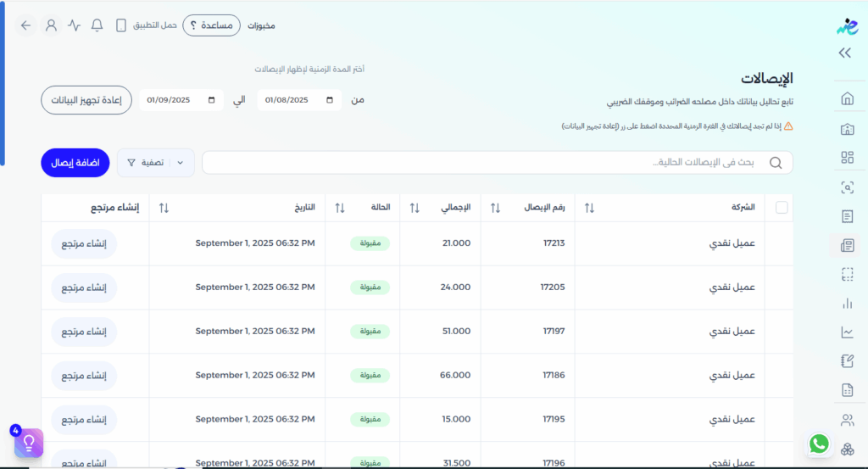Go to Home in sidebar
The height and width of the screenshot is (469, 868).
847,98
